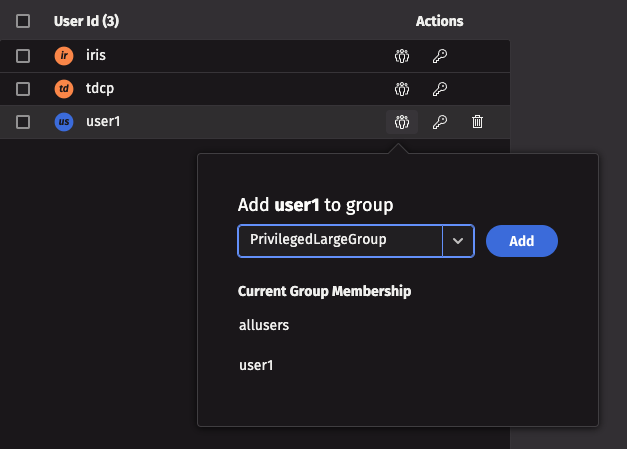Click the orange iris avatar badge
This screenshot has height=449, width=627.
point(64,57)
